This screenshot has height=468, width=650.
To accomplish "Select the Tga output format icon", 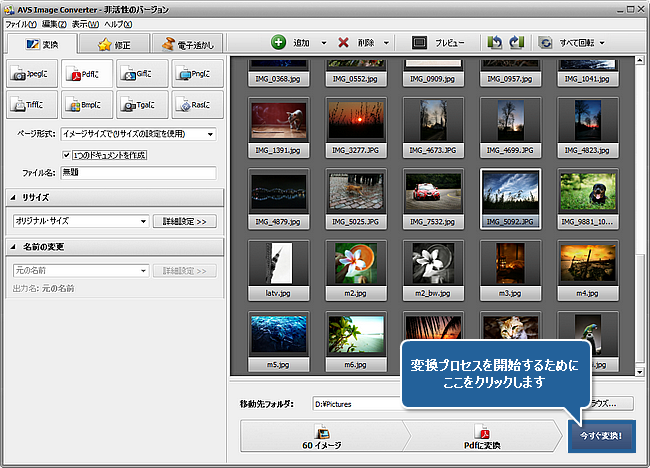I will 141,104.
